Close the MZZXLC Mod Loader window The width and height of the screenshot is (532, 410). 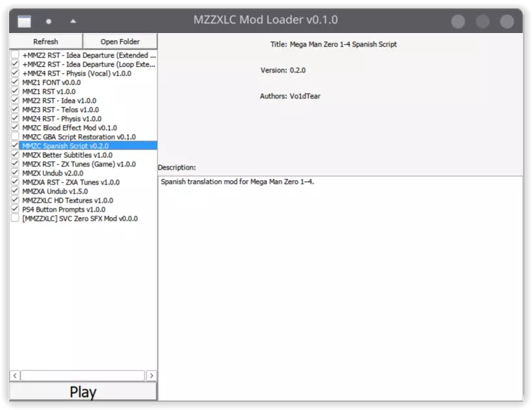click(507, 21)
